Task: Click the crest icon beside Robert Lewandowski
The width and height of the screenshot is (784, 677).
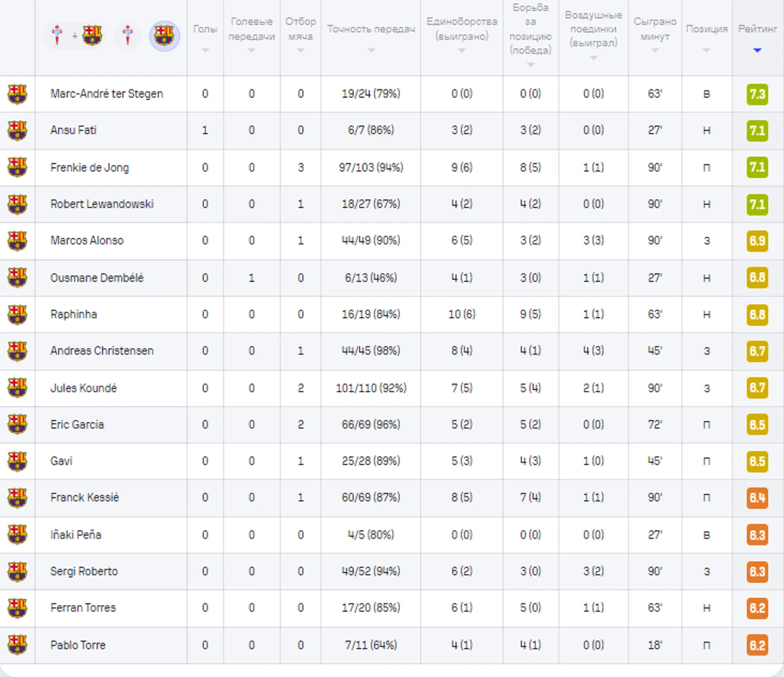Action: tap(17, 204)
